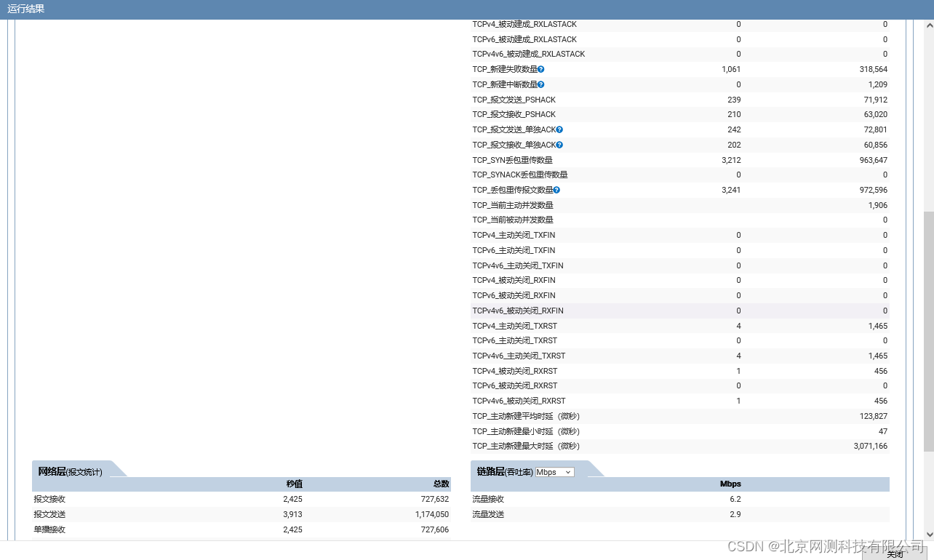Open help icon beside TCP_新建中断数量
This screenshot has height=560, width=934.
[x=541, y=84]
